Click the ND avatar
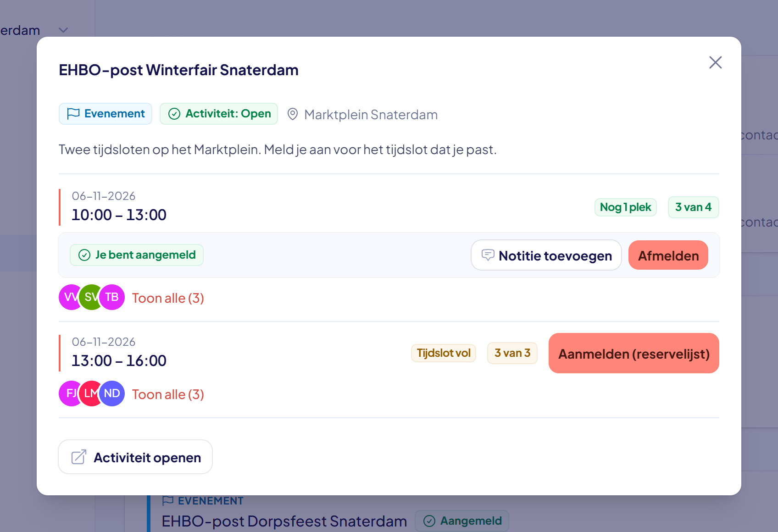Screen dimensions: 778x532 [x=112, y=393]
